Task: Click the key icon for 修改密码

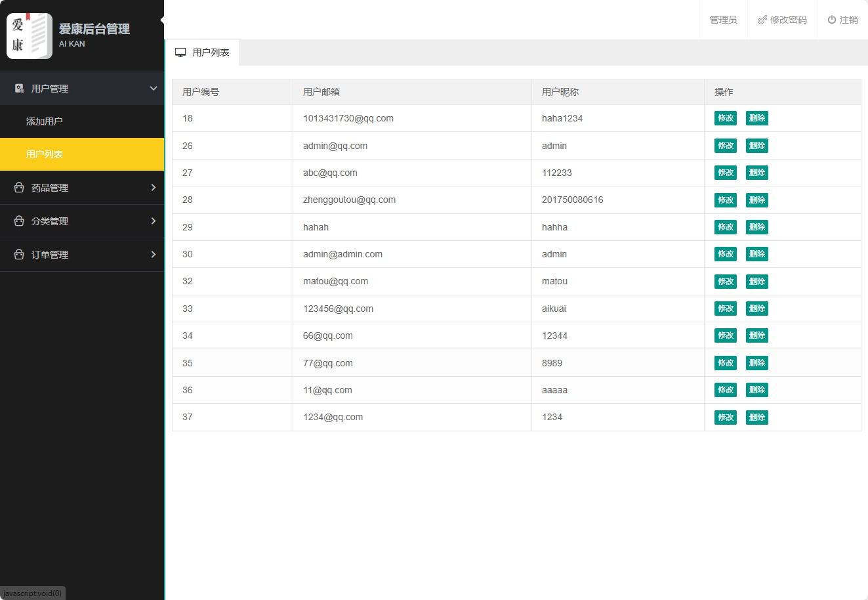Action: (x=762, y=20)
